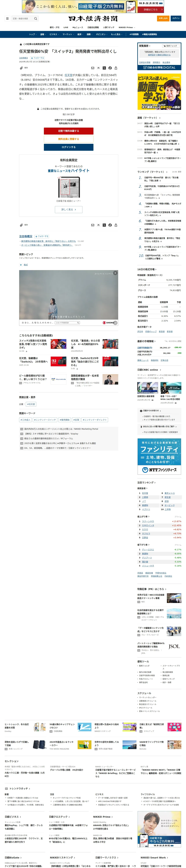
Task: Click the #任天堂 company tag
Action: tap(31, 404)
